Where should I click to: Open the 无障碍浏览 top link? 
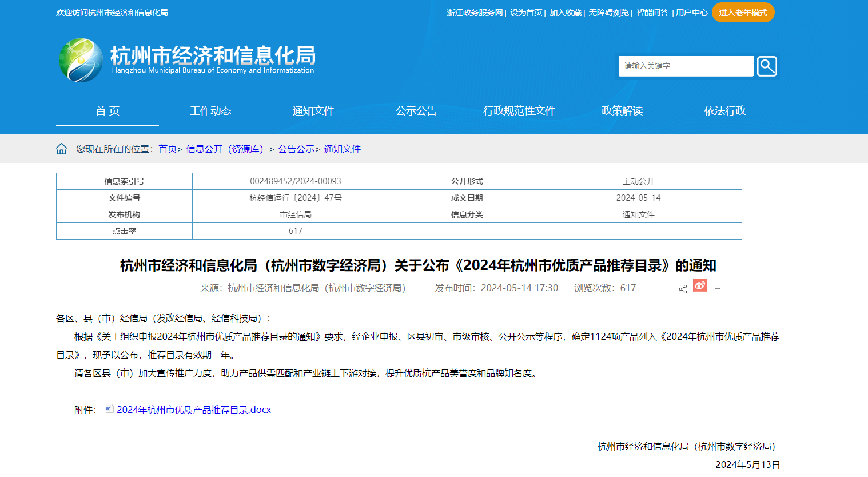608,13
